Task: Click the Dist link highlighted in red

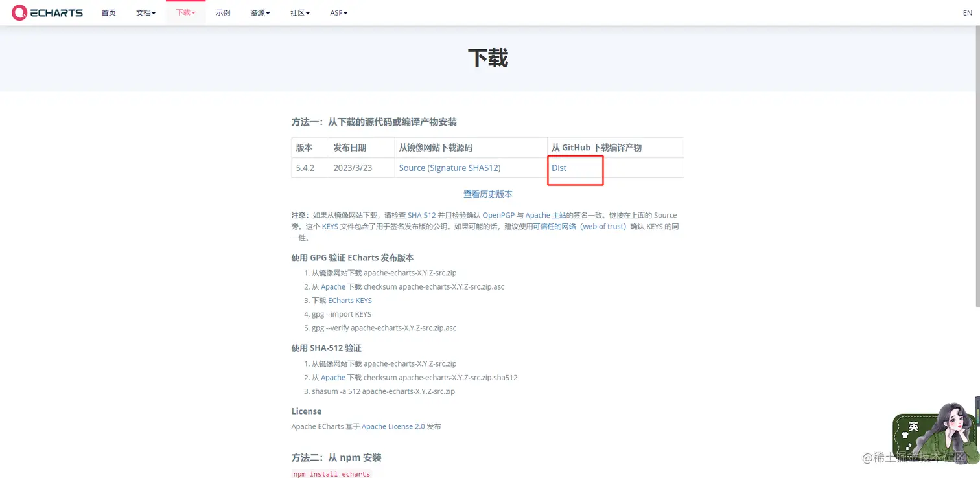Action: point(559,168)
